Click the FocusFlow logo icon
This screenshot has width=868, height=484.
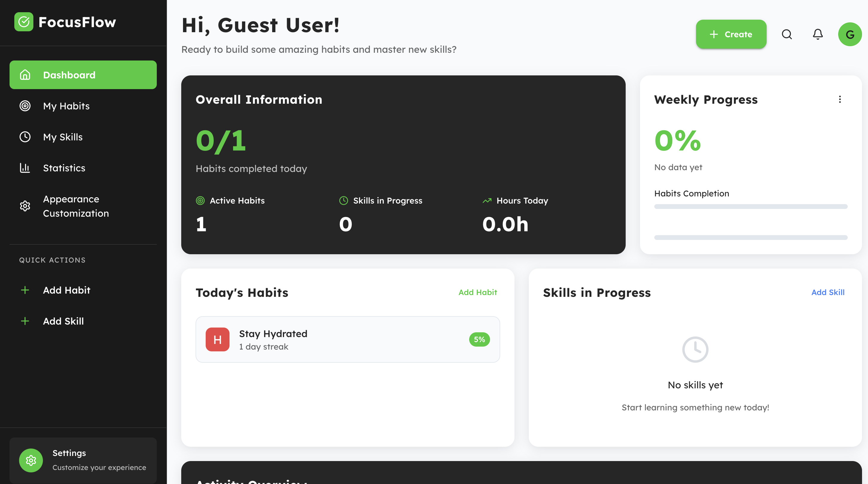coord(24,22)
